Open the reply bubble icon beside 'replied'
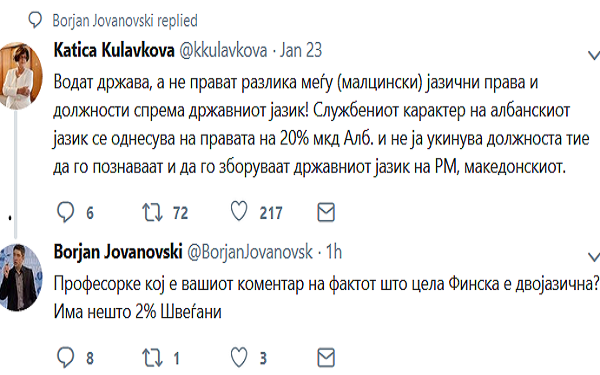Screen dimensions: 600x375 [x=35, y=20]
